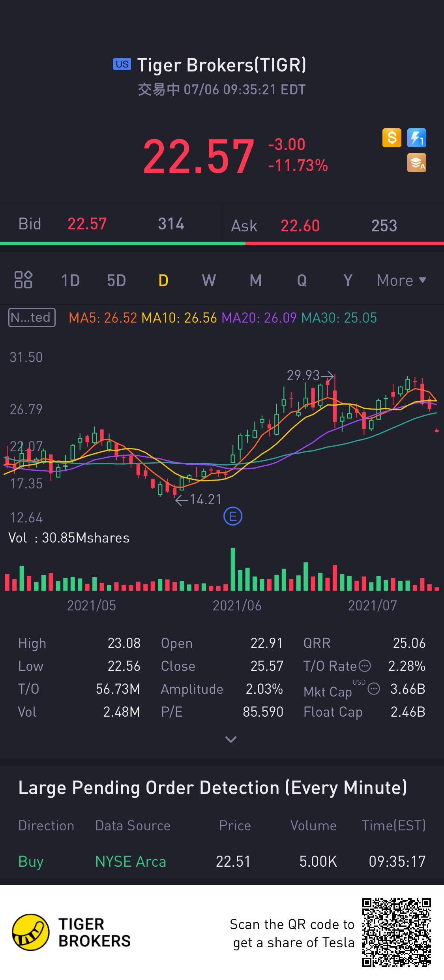Tap the Open value 22.91
The width and height of the screenshot is (444, 980).
pos(267,643)
